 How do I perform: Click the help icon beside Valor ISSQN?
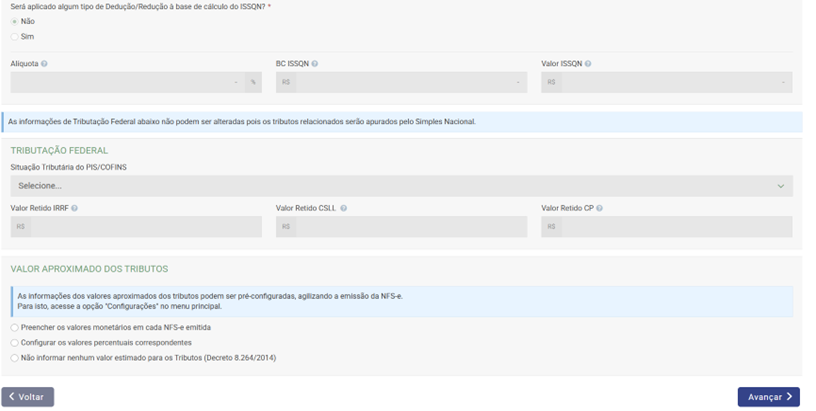click(588, 64)
